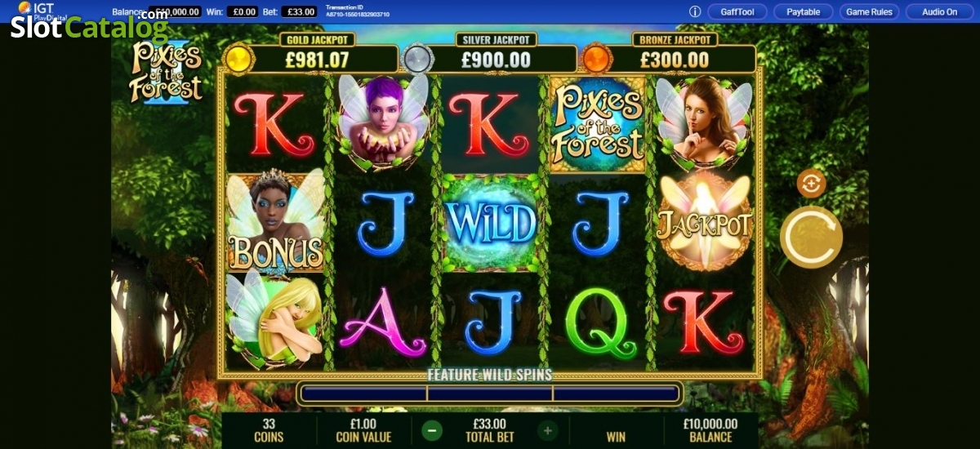Screen dimensions: 980x449
Task: Select the blue WILD symbol
Action: (490, 223)
